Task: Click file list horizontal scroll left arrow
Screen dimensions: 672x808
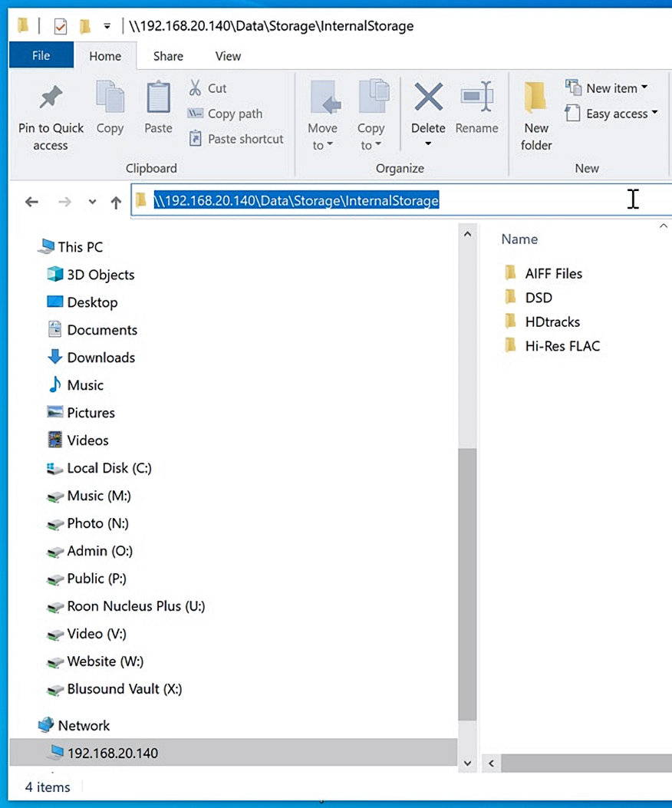Action: pos(492,763)
